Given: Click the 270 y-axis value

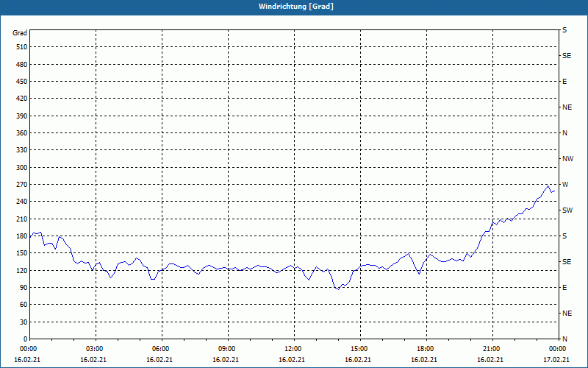Looking at the screenshot, I should (x=22, y=185).
